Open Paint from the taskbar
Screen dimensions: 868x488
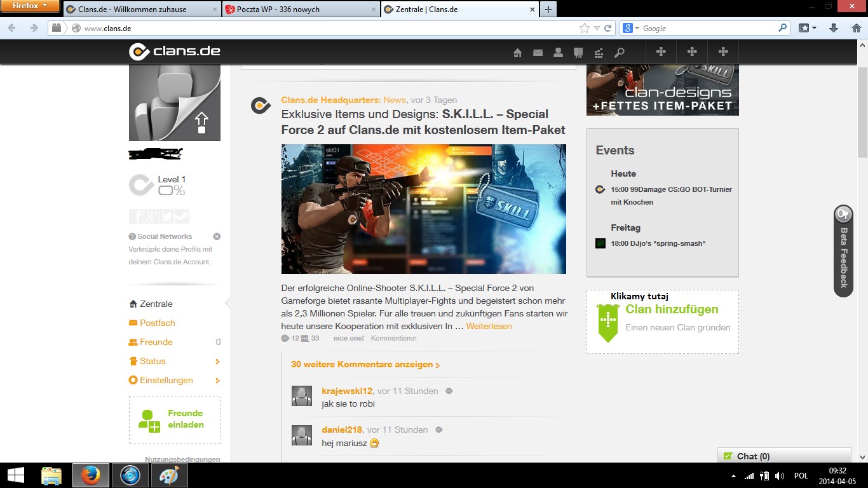(169, 475)
